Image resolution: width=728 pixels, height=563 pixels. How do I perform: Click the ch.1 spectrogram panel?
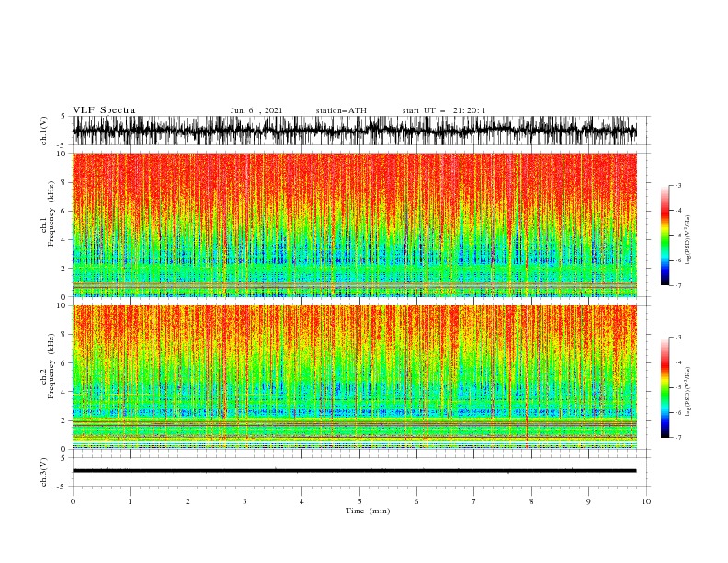coord(354,224)
